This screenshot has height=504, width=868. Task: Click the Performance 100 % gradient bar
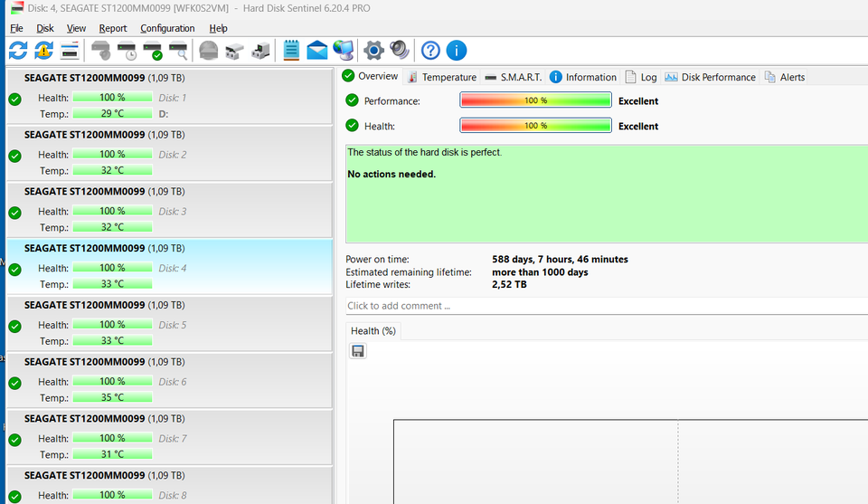(535, 100)
